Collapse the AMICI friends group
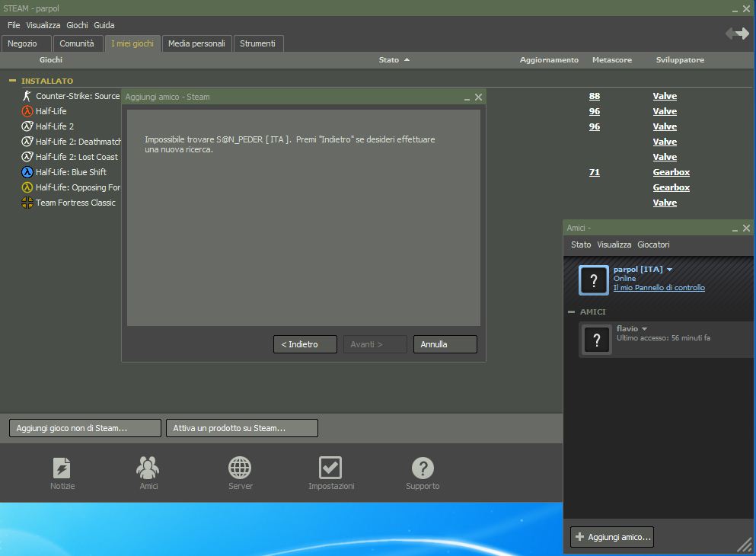 coord(571,312)
